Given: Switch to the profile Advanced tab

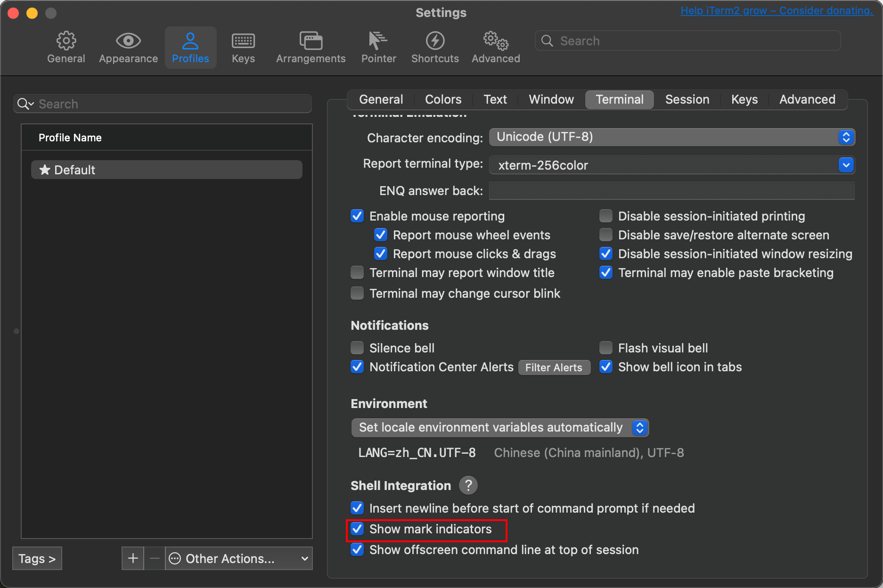Looking at the screenshot, I should [807, 99].
